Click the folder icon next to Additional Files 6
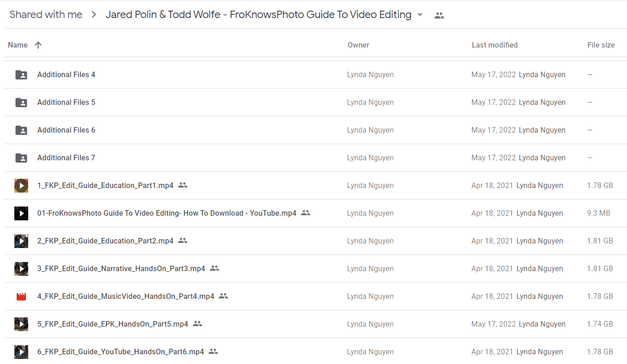The width and height of the screenshot is (627, 364). pos(21,130)
